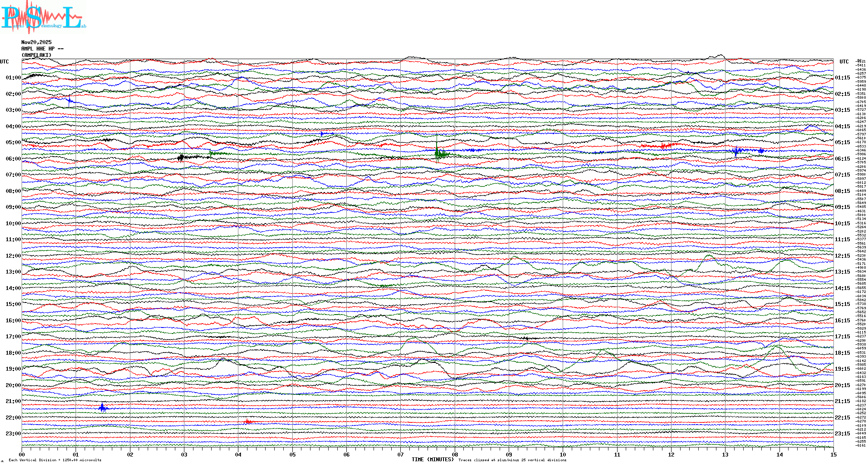This screenshot has width=868, height=466.
Task: Select the AMPL HHE HP station text
Action: pos(42,49)
